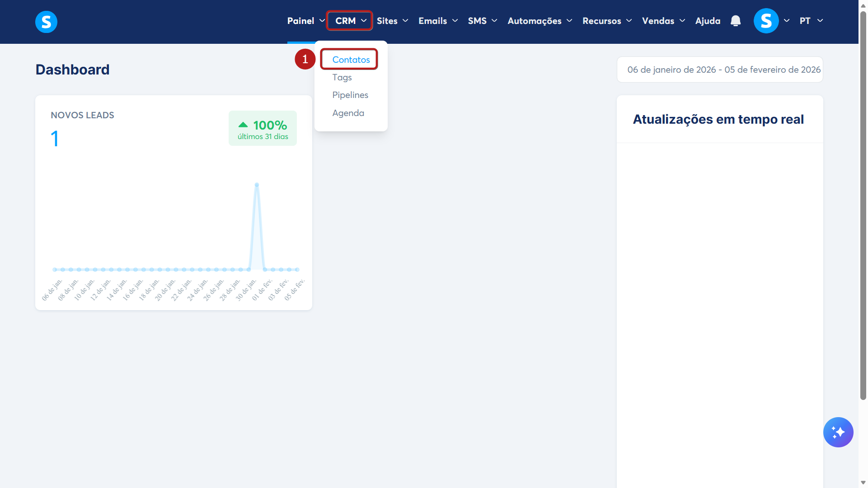Click the Ajuda help link

click(x=708, y=21)
